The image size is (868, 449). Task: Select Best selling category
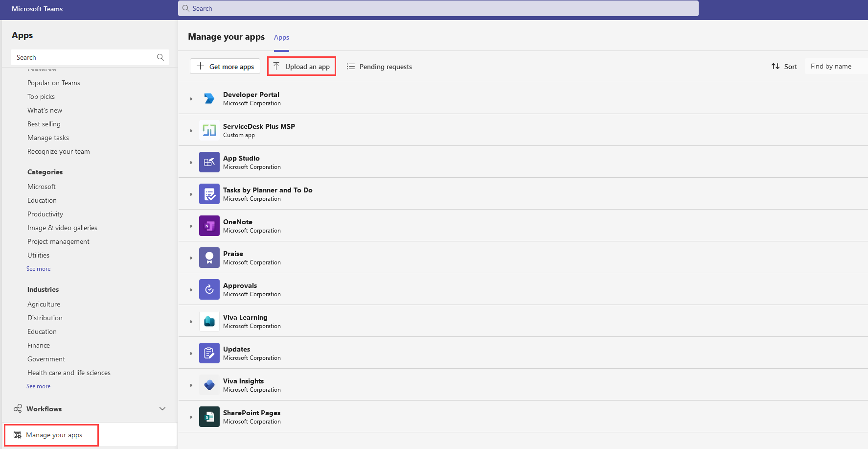coord(44,124)
